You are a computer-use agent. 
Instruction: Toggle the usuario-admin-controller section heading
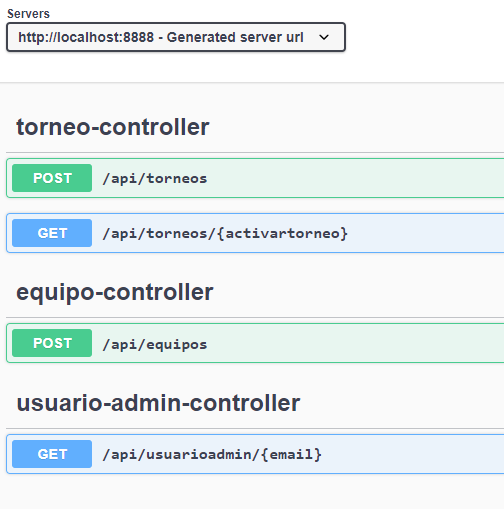click(158, 403)
